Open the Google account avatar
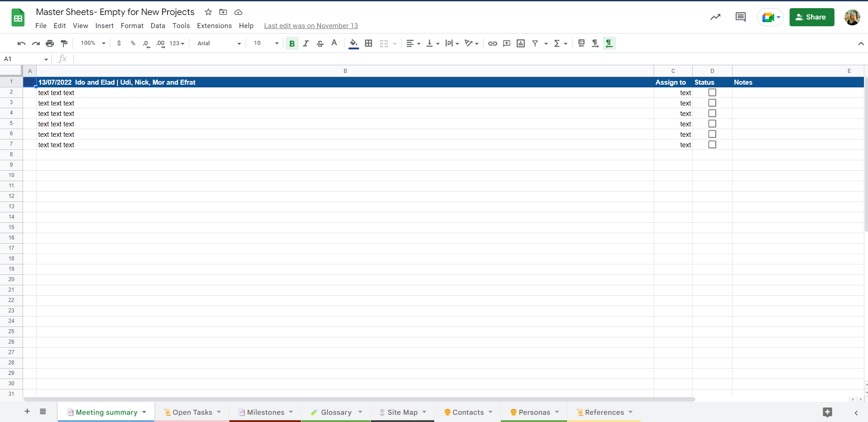 [x=852, y=17]
